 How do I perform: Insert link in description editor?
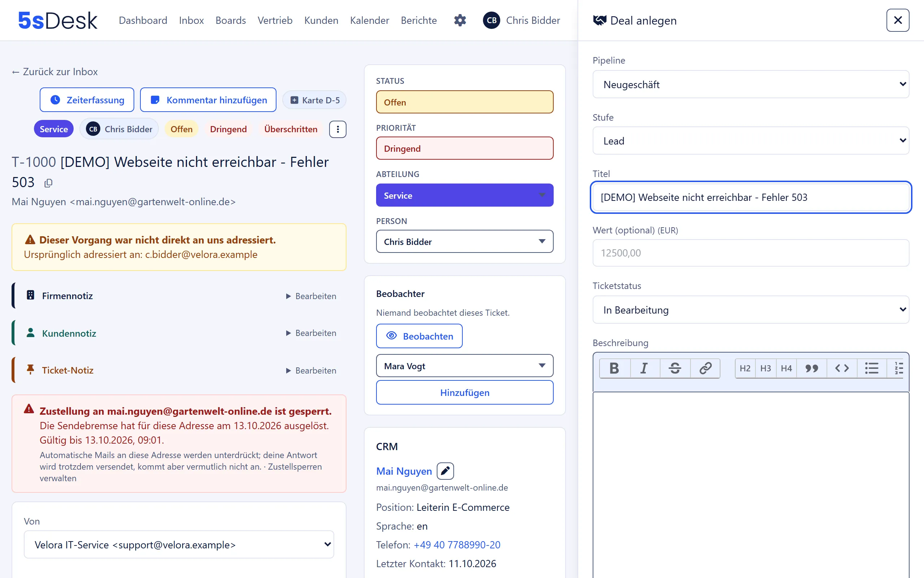(705, 368)
